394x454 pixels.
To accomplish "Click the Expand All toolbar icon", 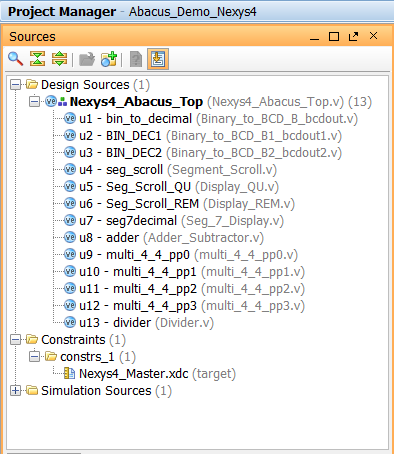I will point(59,59).
